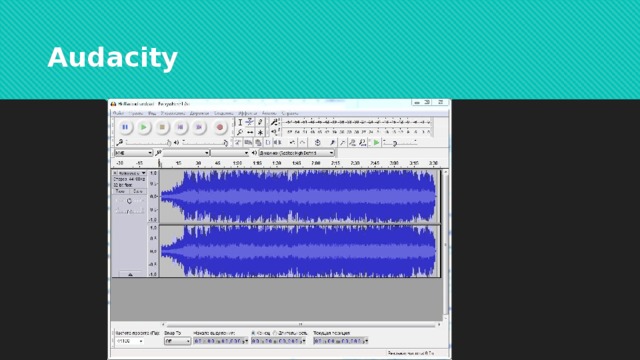Click the Play-at-speed green arrow
This screenshot has width=640, height=360.
376,142
